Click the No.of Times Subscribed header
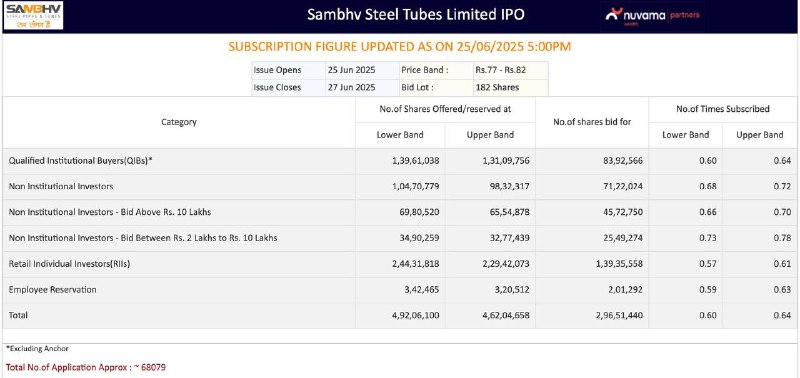This screenshot has width=800, height=378. 723,109
